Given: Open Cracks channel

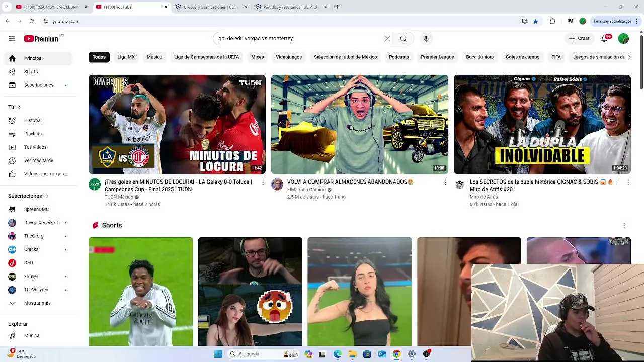Looking at the screenshot, I should (x=39, y=249).
